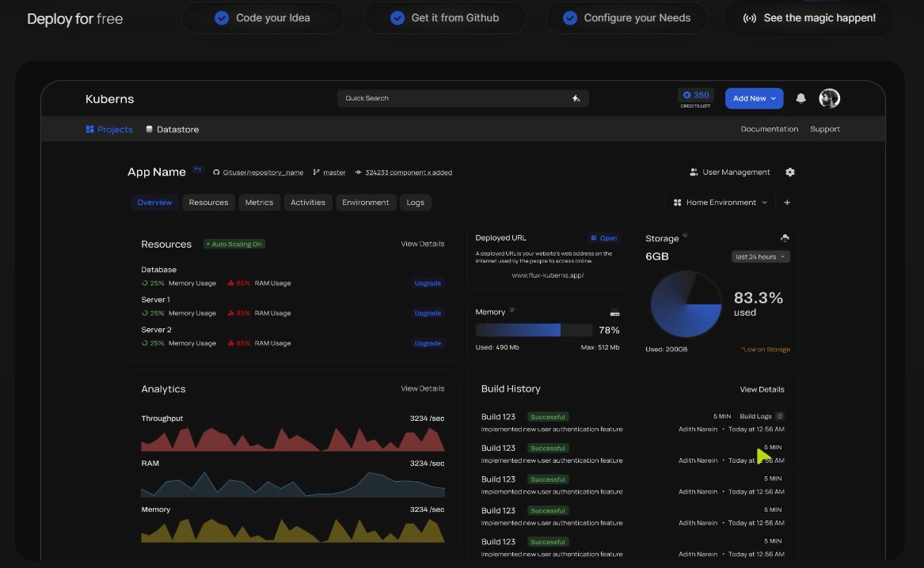Open the Logs tab
The width and height of the screenshot is (924, 568).
coord(416,203)
